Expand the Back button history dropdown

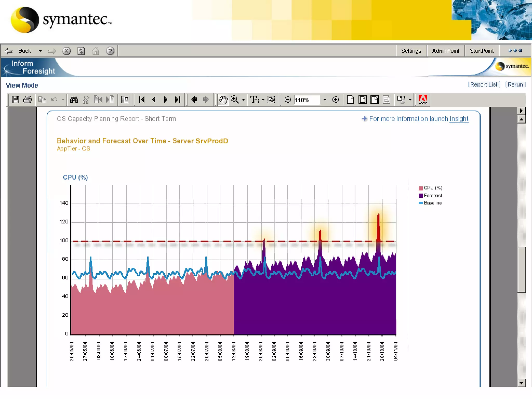[x=40, y=51]
